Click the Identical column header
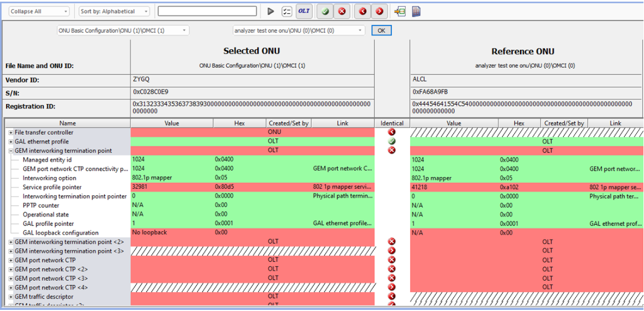The image size is (644, 311). point(391,123)
